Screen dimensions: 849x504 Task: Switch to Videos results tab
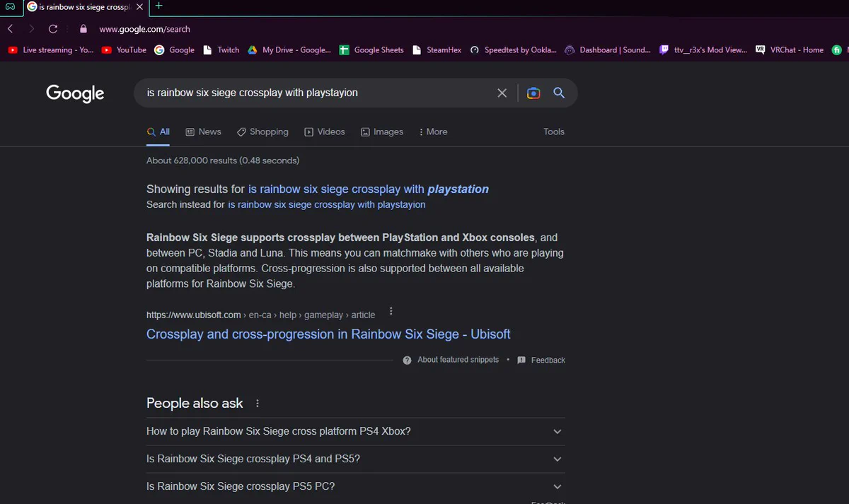[325, 131]
